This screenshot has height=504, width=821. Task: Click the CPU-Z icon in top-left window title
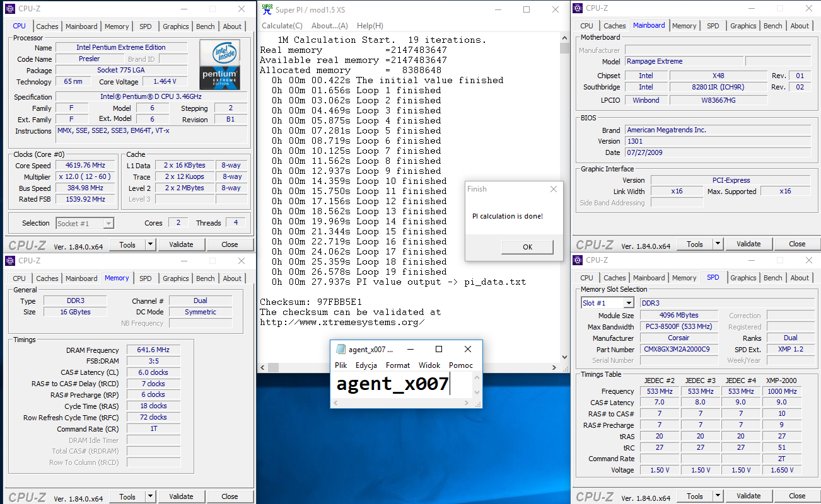(x=10, y=9)
